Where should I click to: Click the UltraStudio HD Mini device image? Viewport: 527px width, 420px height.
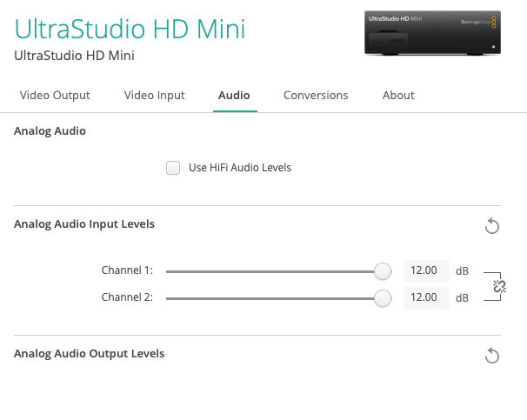(432, 32)
